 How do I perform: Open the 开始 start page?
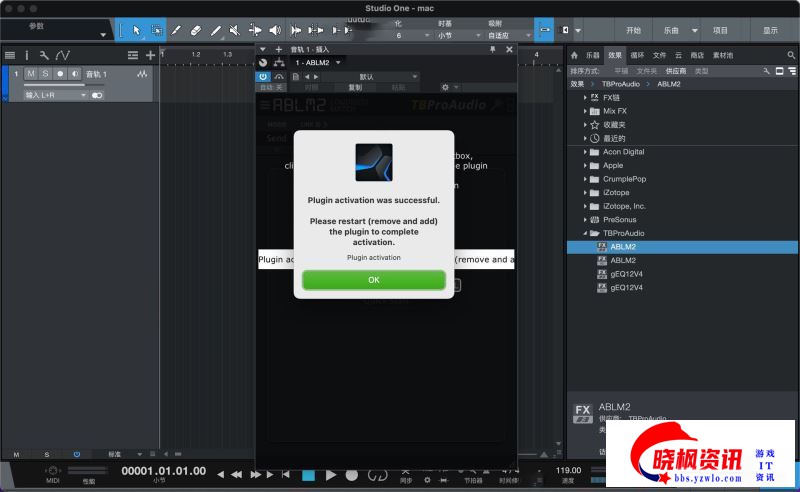[633, 31]
